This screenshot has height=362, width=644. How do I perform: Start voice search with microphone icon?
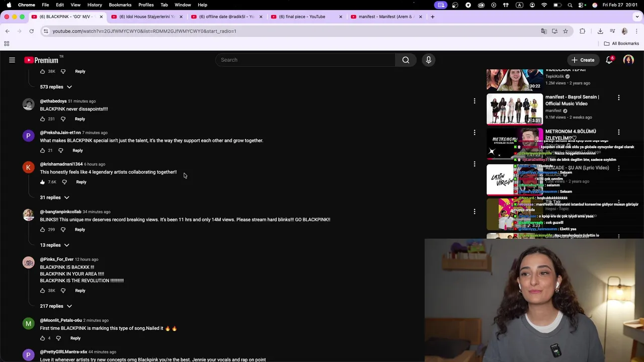pyautogui.click(x=429, y=60)
